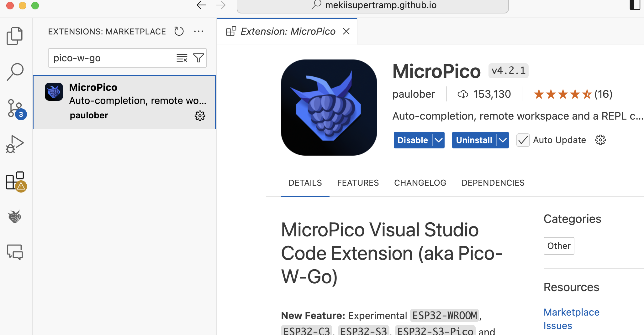This screenshot has width=644, height=335.
Task: Refresh the extensions marketplace list
Action: 179,31
